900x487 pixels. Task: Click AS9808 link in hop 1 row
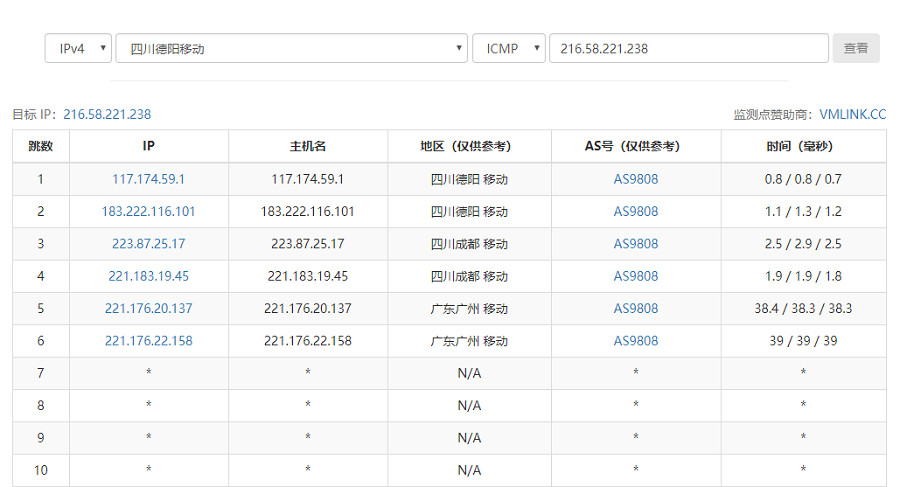[x=636, y=179]
